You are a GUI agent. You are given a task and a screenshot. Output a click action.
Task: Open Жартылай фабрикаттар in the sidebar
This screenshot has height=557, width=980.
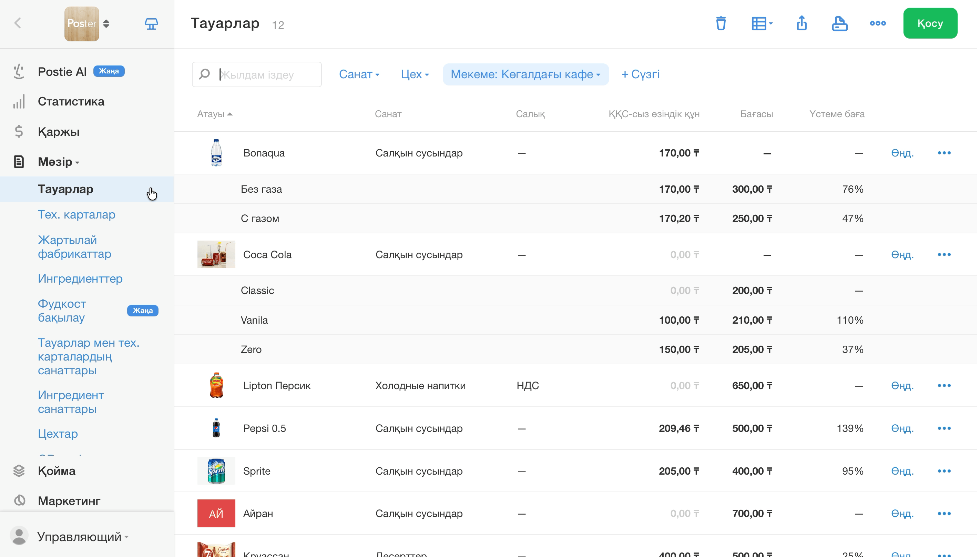(74, 247)
